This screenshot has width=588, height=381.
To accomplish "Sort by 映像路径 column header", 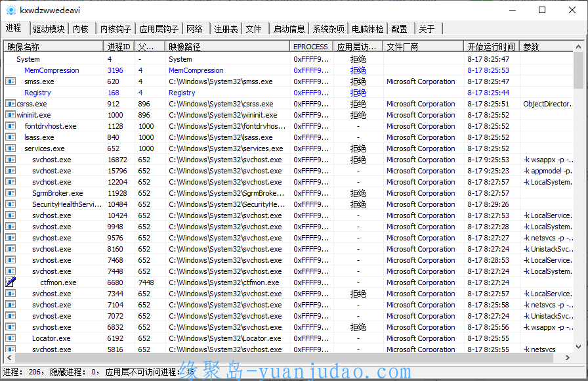I will (x=227, y=47).
